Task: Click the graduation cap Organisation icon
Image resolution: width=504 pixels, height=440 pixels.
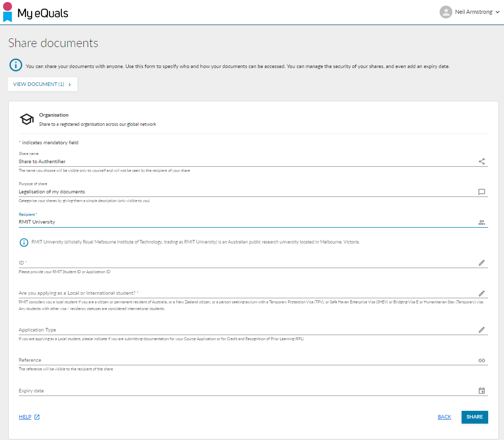Action: [x=27, y=119]
